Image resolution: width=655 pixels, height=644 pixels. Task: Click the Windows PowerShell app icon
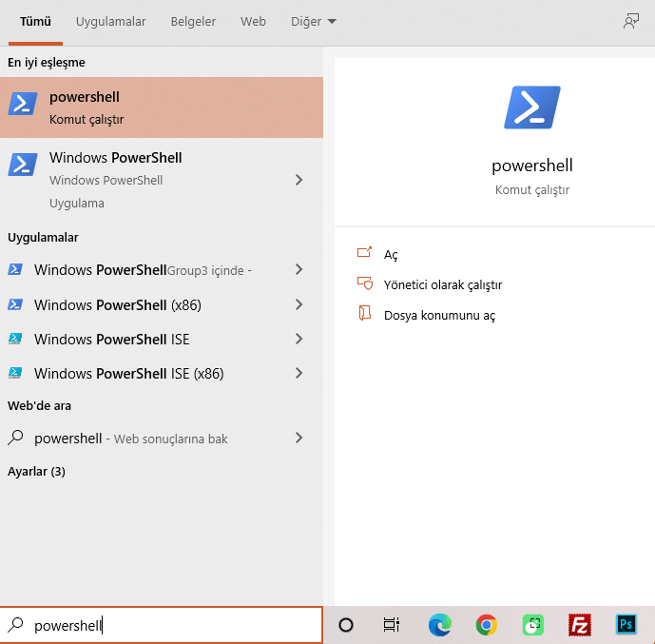pyautogui.click(x=23, y=165)
